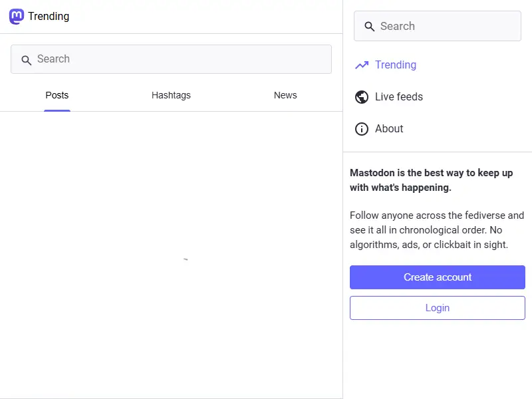Click the Trending arrow icon in sidebar
532x399 pixels.
coord(362,65)
